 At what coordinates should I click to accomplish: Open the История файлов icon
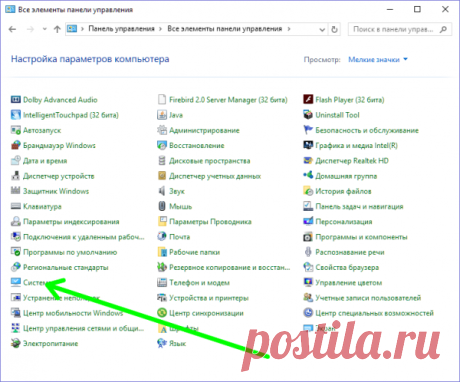[x=308, y=191]
